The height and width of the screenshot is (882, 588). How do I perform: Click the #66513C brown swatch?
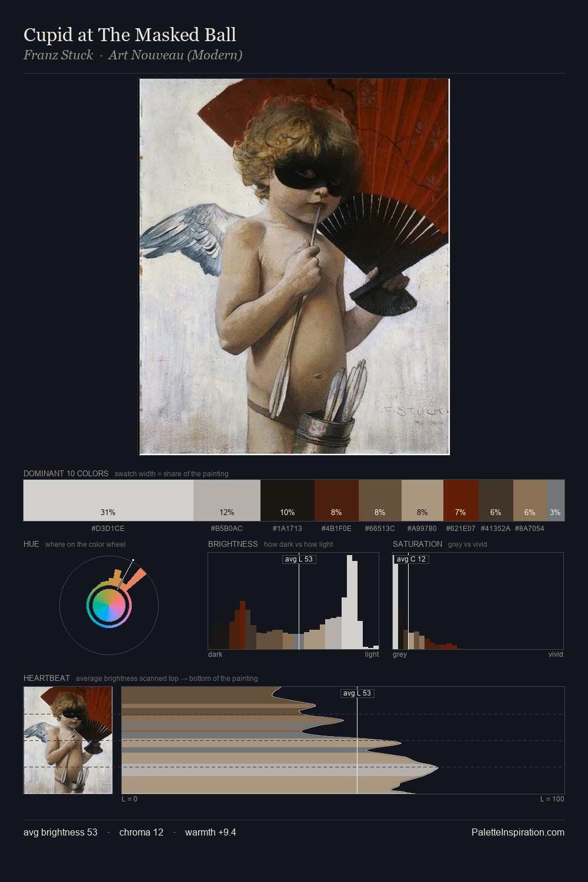coord(380,500)
